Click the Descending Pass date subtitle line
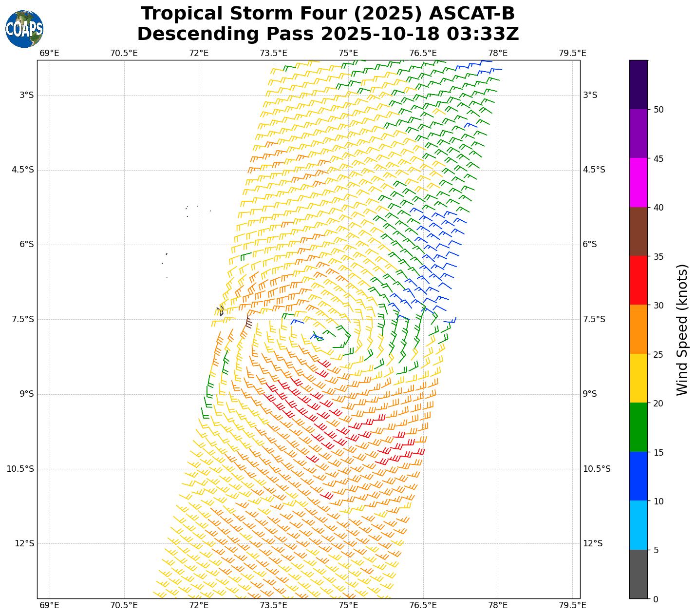Screen dimensions: 696x616 pyautogui.click(x=327, y=34)
